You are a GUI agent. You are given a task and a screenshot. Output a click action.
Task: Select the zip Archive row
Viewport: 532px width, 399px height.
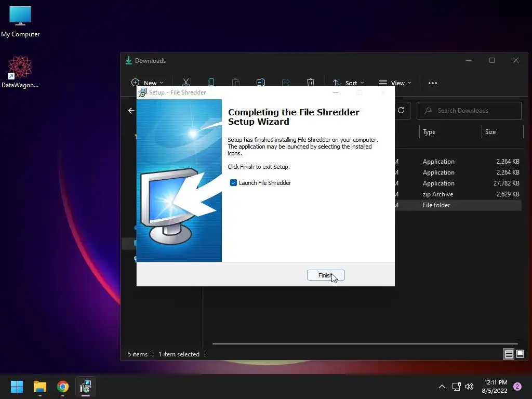(458, 194)
